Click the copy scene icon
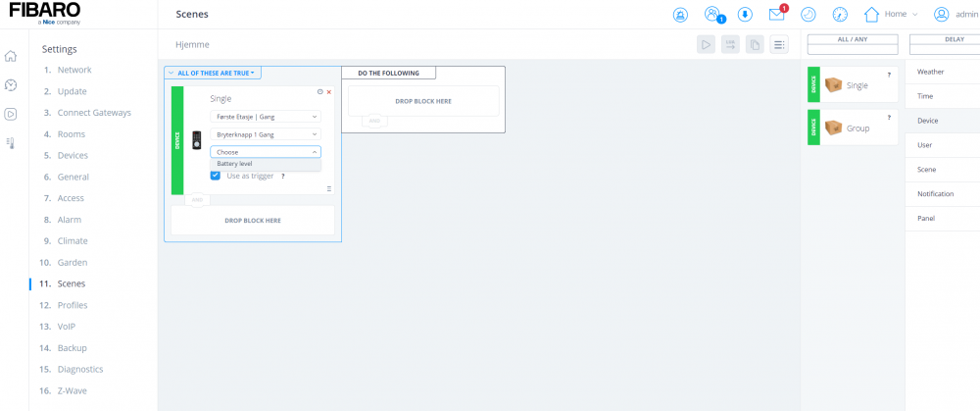This screenshot has height=411, width=980. pos(755,44)
